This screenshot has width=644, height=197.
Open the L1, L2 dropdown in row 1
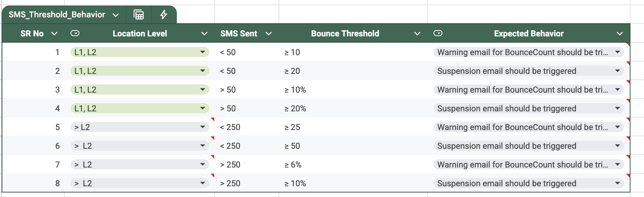click(203, 52)
